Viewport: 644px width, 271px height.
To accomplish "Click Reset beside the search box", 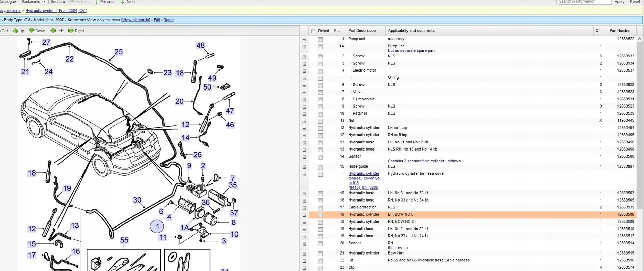I will (635, 2).
